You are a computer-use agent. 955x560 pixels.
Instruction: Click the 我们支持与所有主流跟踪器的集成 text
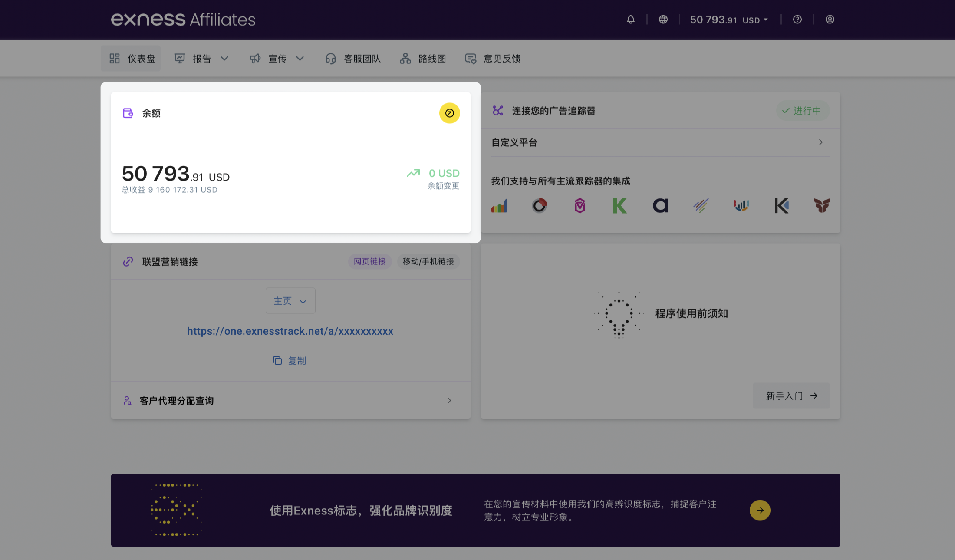tap(561, 181)
